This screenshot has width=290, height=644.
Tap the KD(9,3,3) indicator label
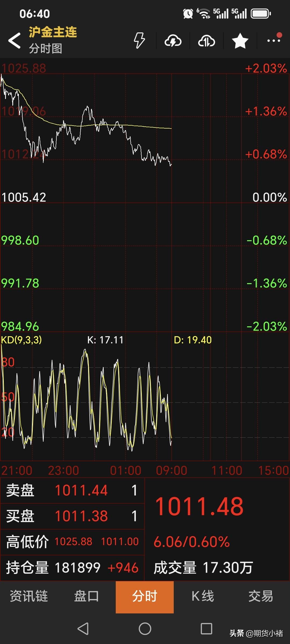click(21, 340)
